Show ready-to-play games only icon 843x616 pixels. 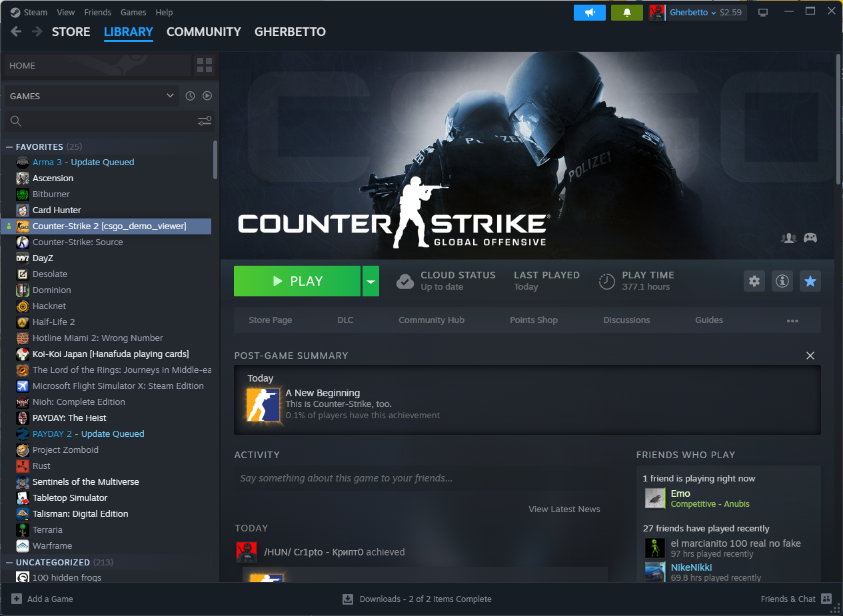pyautogui.click(x=207, y=96)
